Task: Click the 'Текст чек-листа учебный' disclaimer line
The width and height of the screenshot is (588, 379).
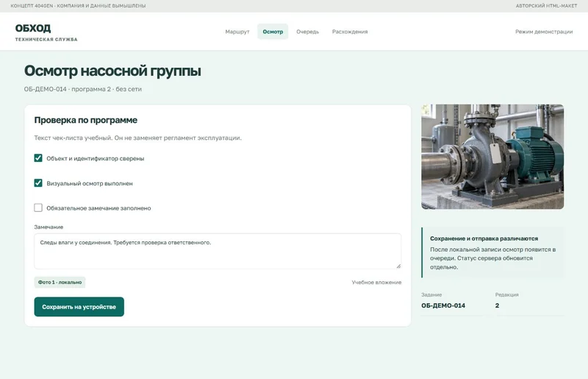Action: click(x=137, y=138)
